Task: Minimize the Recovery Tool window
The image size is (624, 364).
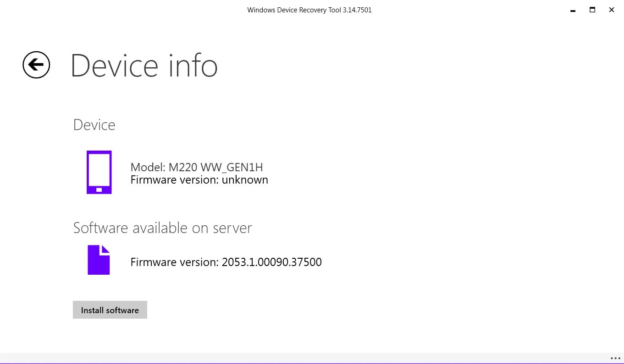Action: click(x=573, y=10)
